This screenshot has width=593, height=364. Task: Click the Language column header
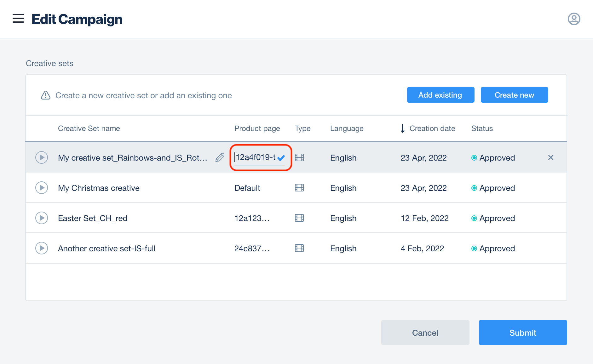[347, 128]
